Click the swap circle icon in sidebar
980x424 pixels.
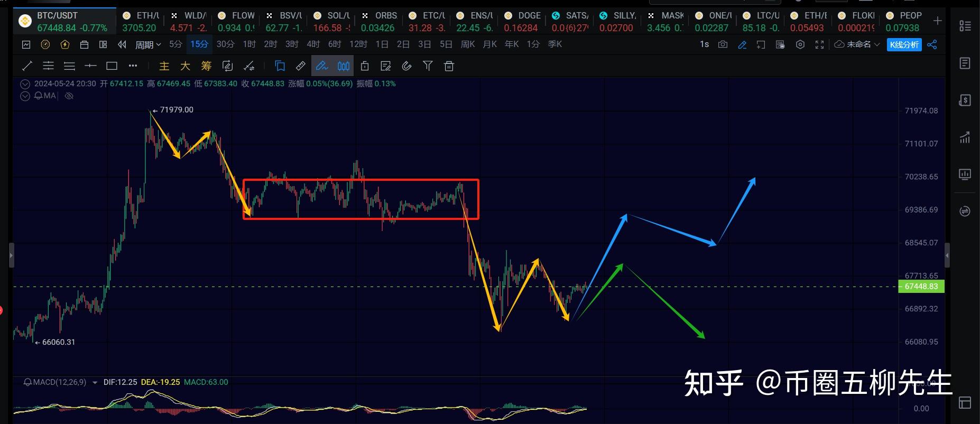(965, 211)
